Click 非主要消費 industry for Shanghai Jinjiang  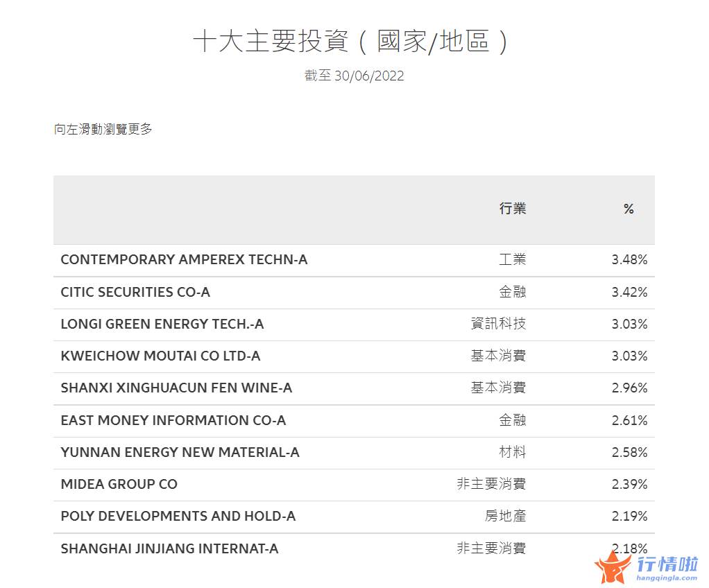point(491,548)
